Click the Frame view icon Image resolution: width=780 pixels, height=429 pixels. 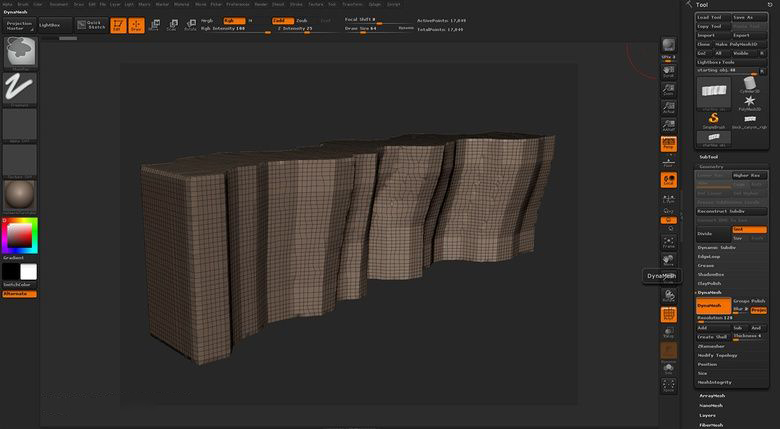pos(668,241)
